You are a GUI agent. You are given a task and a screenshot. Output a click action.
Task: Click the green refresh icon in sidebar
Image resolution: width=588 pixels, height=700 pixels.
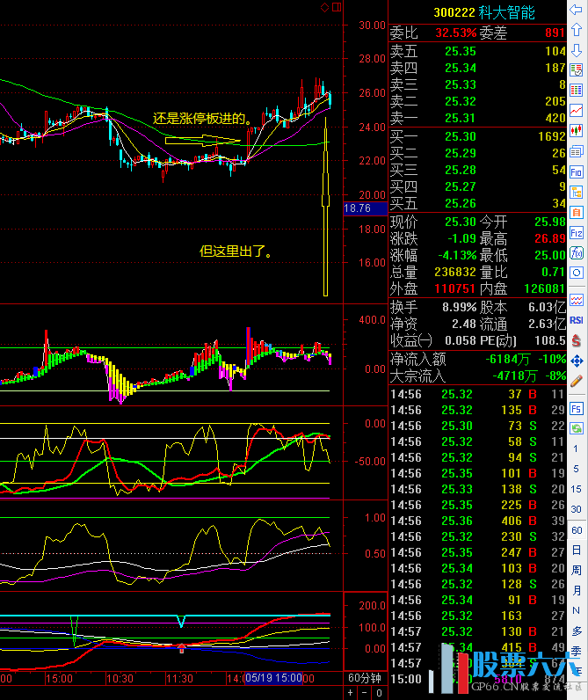tap(577, 427)
